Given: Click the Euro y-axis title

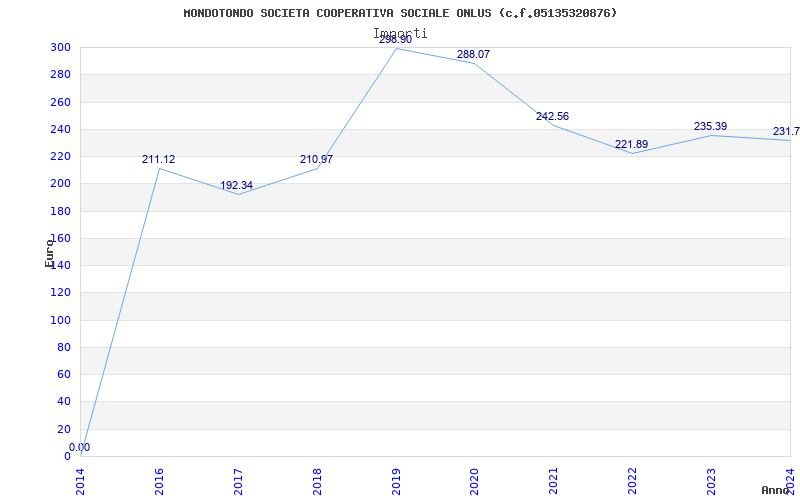Looking at the screenshot, I should point(49,253).
